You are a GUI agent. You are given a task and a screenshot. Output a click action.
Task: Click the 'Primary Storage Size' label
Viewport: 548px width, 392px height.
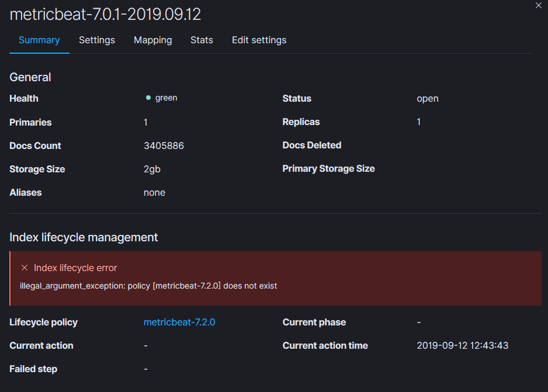(328, 169)
